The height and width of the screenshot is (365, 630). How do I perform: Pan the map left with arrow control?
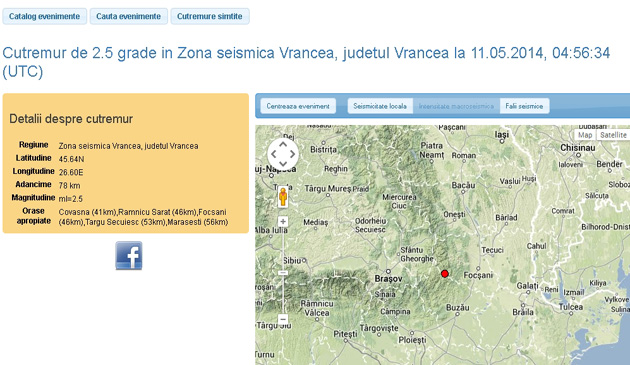(274, 154)
